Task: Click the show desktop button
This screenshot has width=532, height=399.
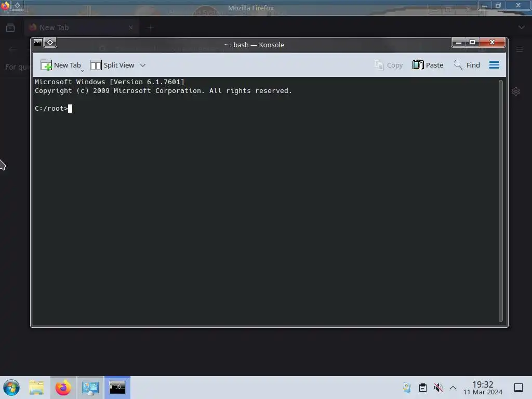Action: [x=518, y=388]
